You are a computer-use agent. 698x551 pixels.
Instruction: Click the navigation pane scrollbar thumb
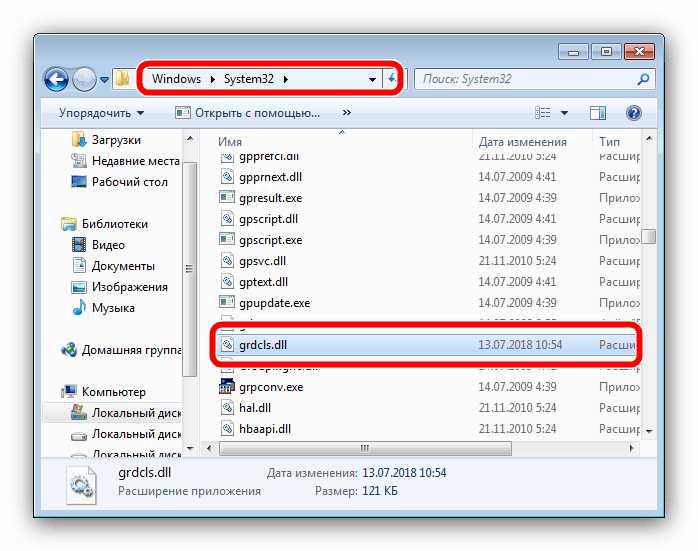[190, 269]
